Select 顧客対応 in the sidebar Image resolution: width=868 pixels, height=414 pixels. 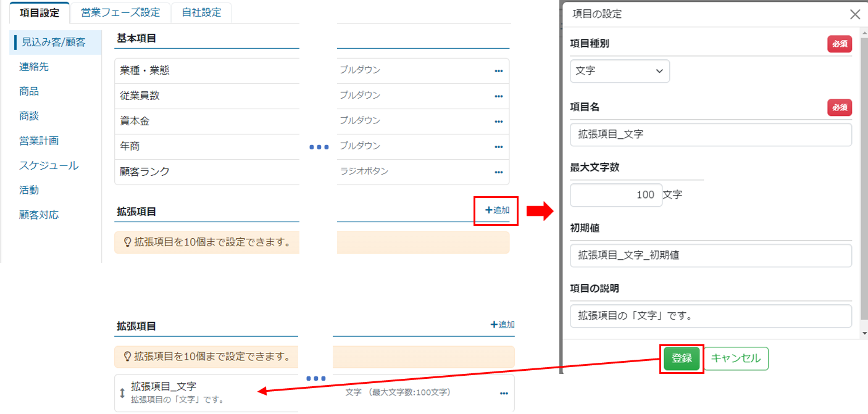[x=39, y=215]
